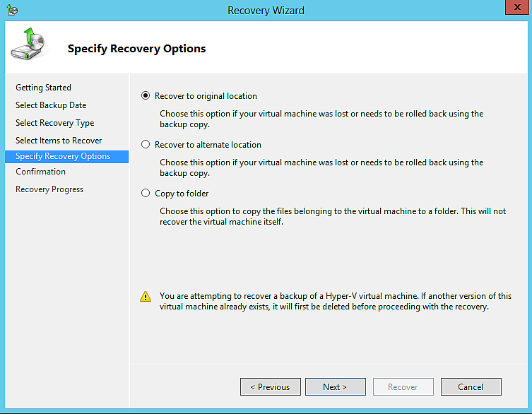Click the yellow warning triangle icon

[x=146, y=297]
